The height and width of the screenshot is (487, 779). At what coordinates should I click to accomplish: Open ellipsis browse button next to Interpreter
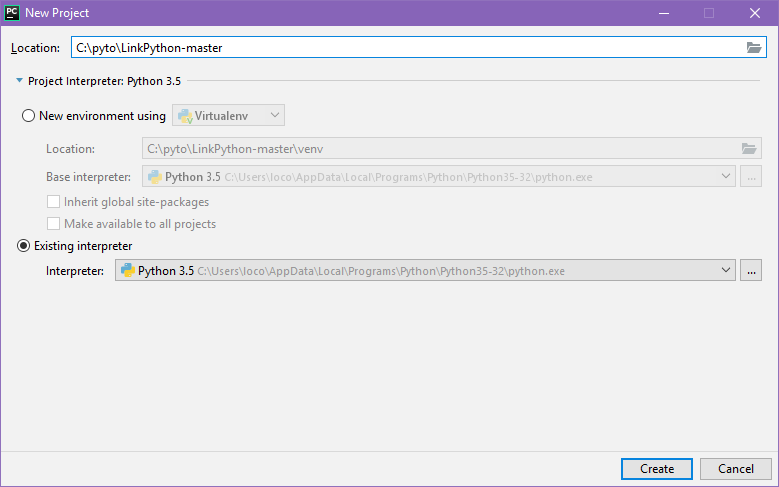(751, 271)
